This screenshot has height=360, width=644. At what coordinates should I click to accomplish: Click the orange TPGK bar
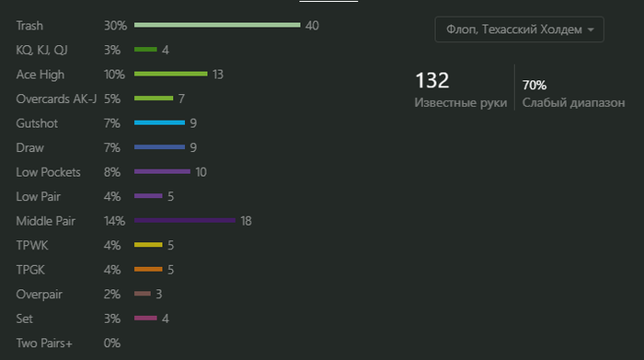click(x=148, y=270)
